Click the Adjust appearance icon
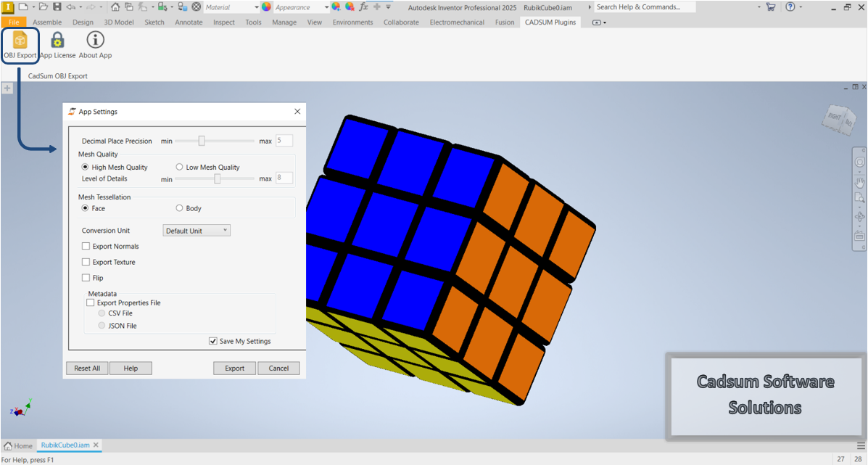This screenshot has height=465, width=868. click(336, 7)
